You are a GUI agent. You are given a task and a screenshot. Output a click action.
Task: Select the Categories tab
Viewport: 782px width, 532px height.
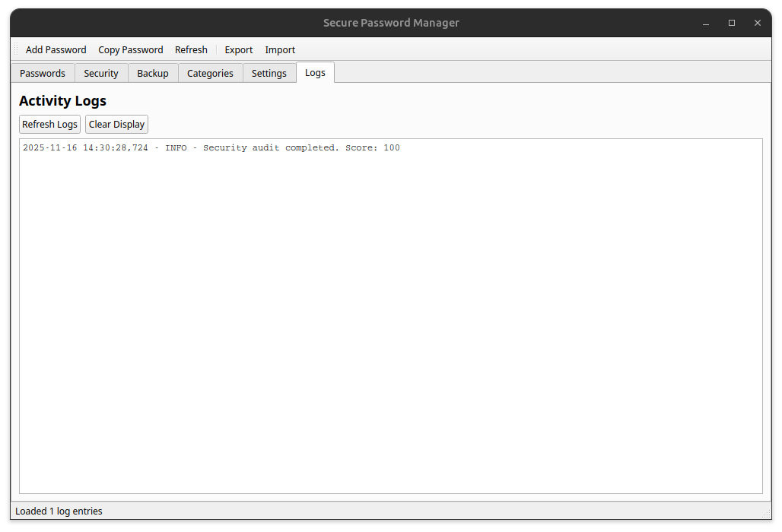[210, 73]
